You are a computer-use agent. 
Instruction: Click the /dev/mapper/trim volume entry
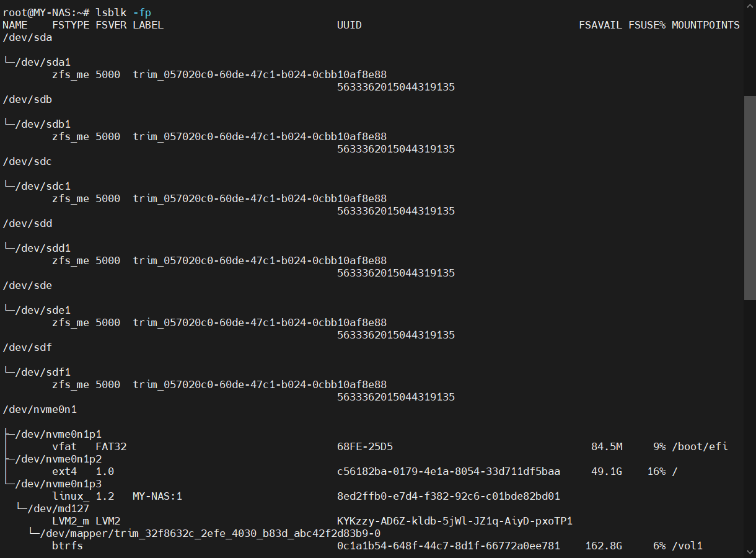[x=210, y=533]
